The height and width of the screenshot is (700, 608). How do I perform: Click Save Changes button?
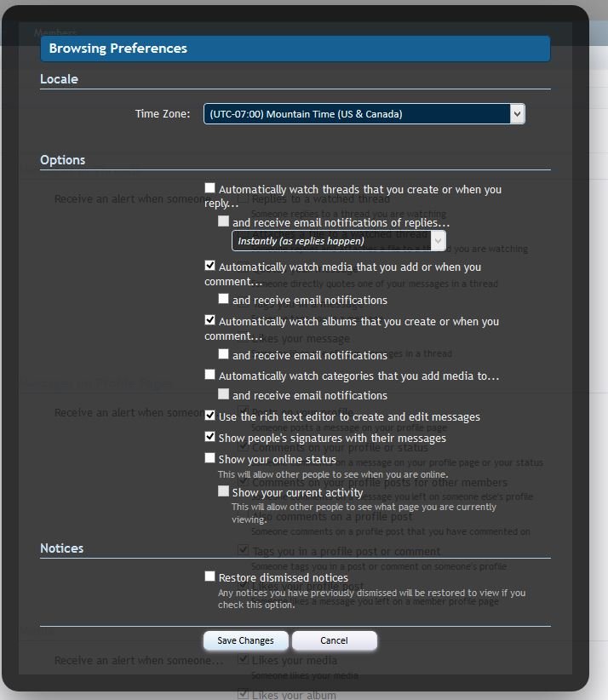coord(245,640)
